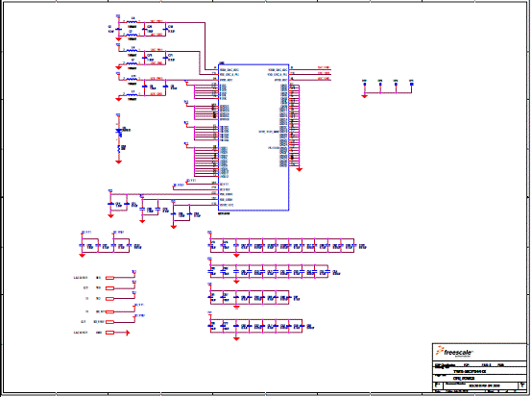Click the CPU_POWER page name in title block
The width and height of the screenshot is (532, 397).
click(464, 378)
